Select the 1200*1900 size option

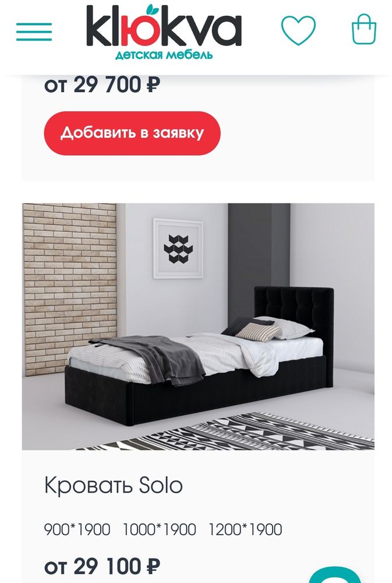click(245, 529)
